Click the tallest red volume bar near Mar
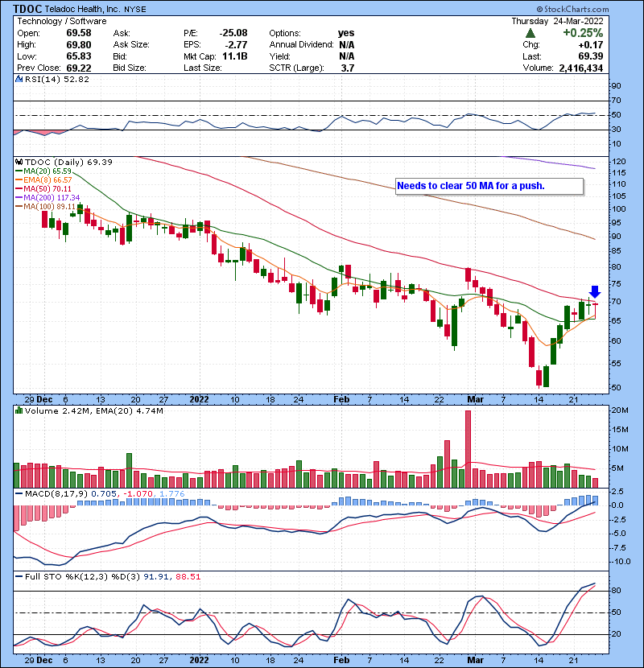Viewport: 644px width, 668px height. [468, 449]
